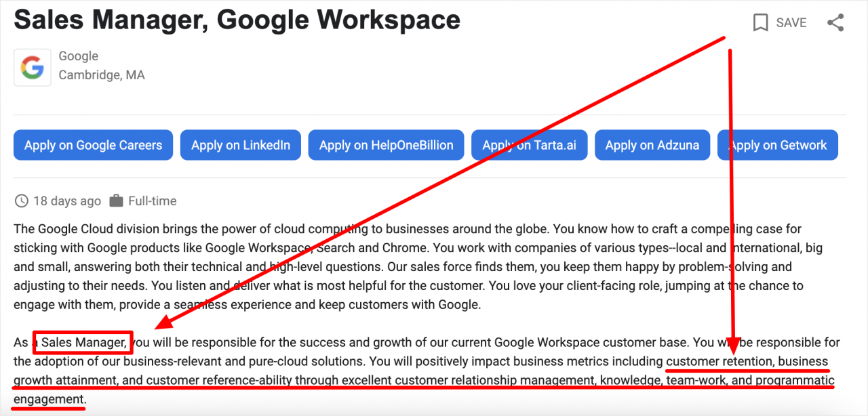
Task: Click the briefcase icon beside Full-time
Action: point(116,201)
